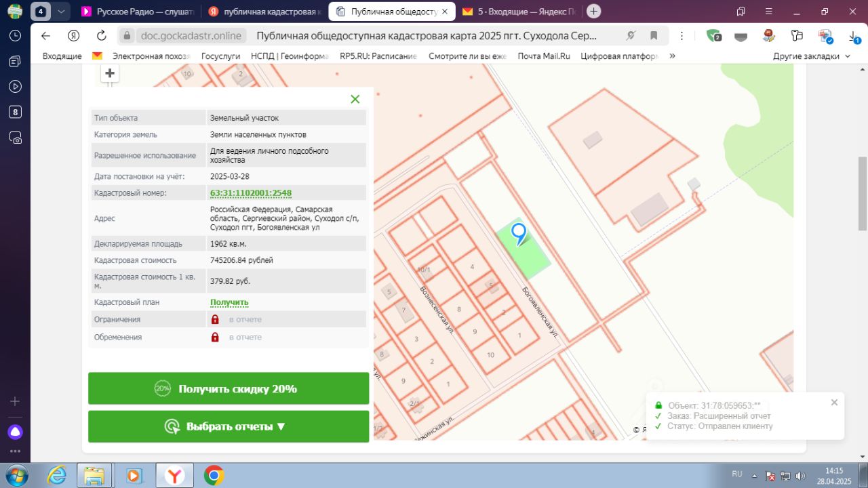Open the sidebar video play icon

(15, 86)
